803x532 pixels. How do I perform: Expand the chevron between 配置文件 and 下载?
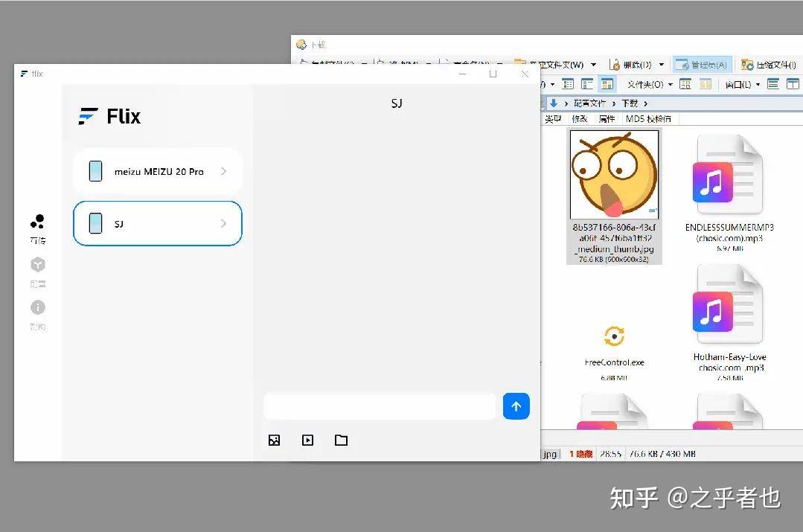(613, 103)
